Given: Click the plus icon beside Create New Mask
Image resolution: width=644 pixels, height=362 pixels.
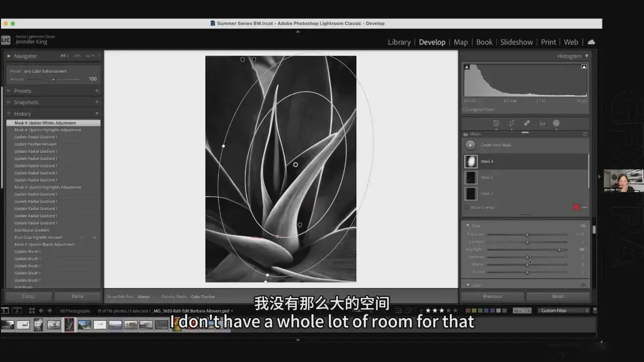Looking at the screenshot, I should pyautogui.click(x=470, y=145).
